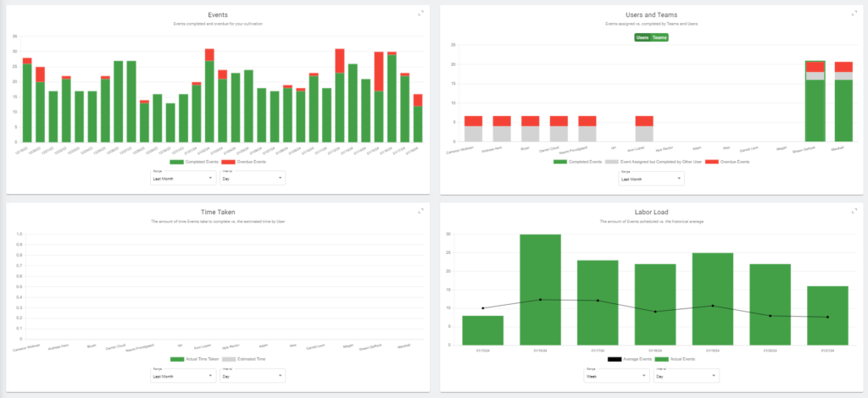Click Aron Lopez's bar in Users and Teams
This screenshot has width=868, height=398.
coord(644,129)
